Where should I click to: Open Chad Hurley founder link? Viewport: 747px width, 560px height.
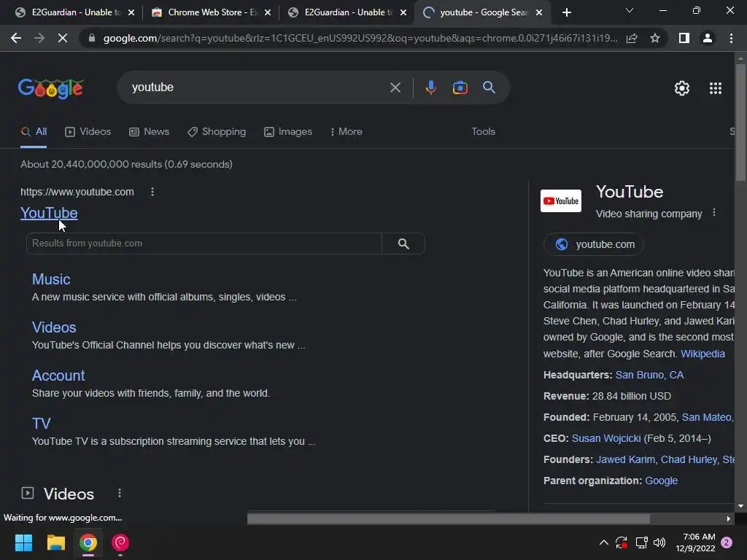(689, 459)
